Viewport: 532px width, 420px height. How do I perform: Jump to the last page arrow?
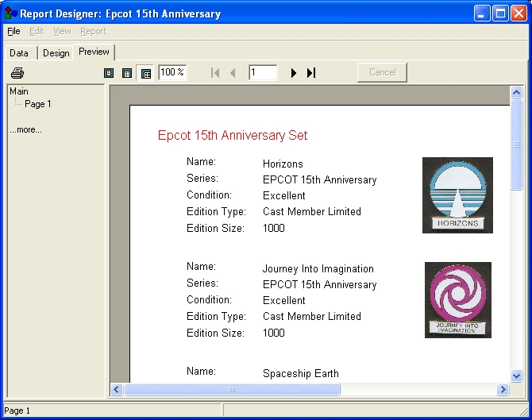pyautogui.click(x=311, y=73)
